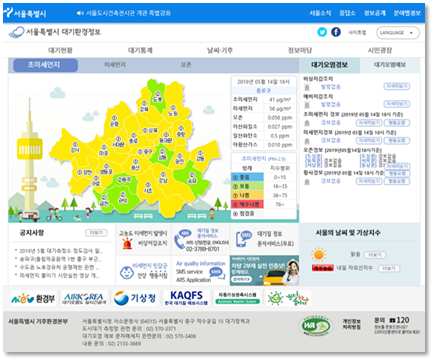This screenshot has width=436, height=363.
Task: Open the 시민광장 menu
Action: (380, 50)
